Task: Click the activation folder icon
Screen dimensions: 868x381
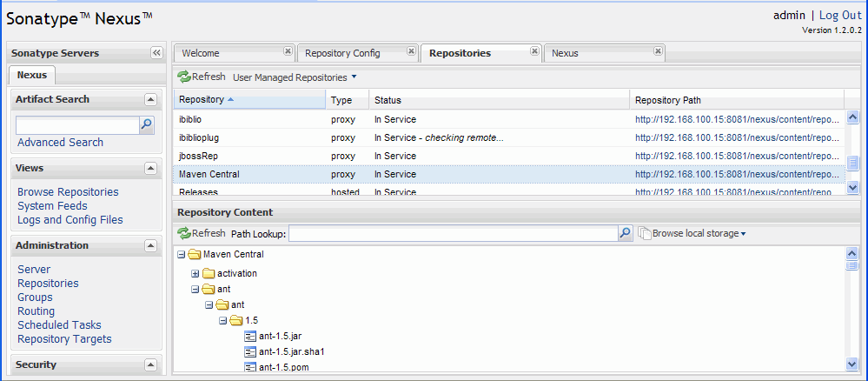Action: [x=209, y=274]
